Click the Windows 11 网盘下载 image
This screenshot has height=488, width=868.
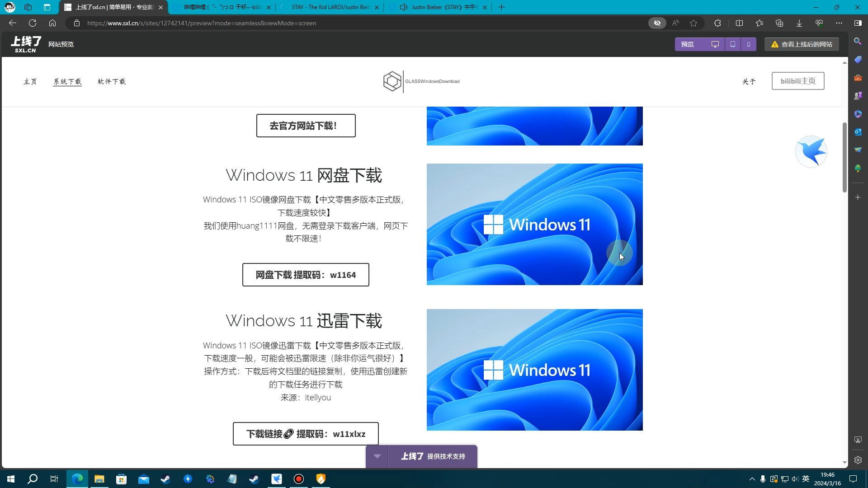pyautogui.click(x=534, y=224)
